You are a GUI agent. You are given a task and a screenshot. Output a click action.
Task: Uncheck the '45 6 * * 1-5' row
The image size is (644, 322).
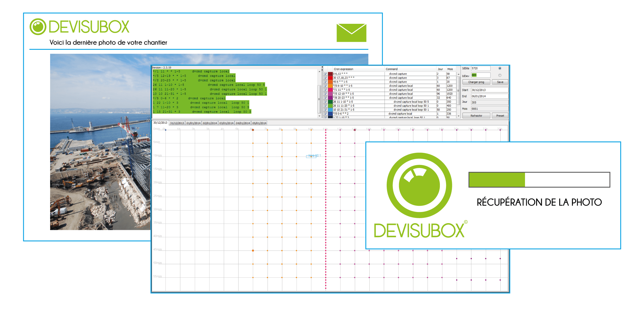click(325, 82)
